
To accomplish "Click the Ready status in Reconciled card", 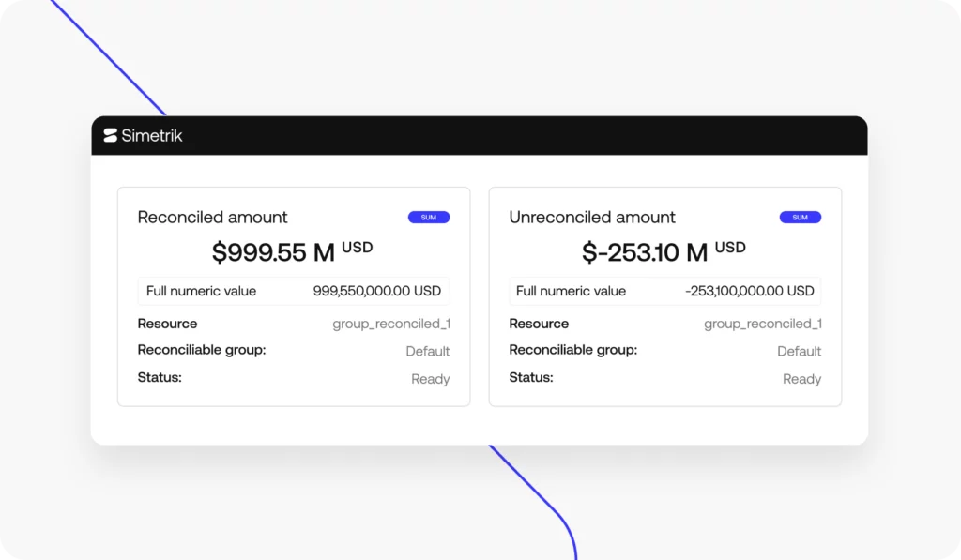I will pyautogui.click(x=430, y=379).
